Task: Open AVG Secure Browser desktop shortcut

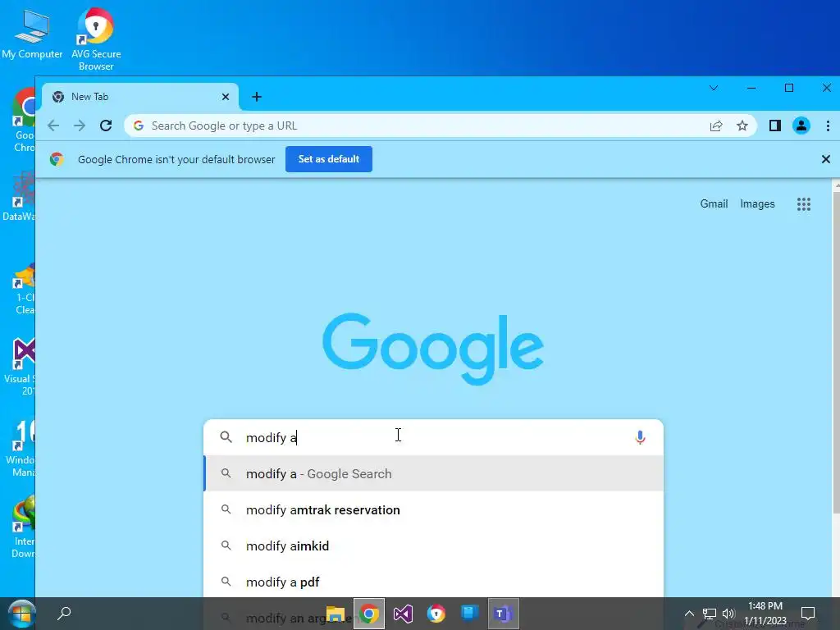Action: coord(96,39)
